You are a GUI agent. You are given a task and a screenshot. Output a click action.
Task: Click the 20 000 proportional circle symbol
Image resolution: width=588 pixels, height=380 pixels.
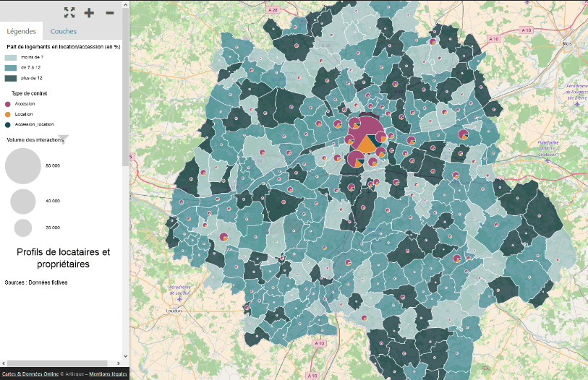[23, 228]
